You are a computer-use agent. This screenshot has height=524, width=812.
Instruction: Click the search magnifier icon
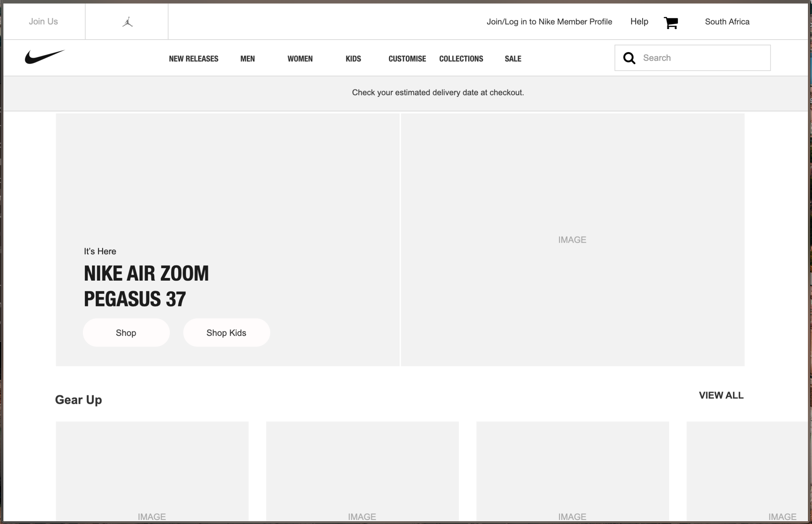coord(629,58)
